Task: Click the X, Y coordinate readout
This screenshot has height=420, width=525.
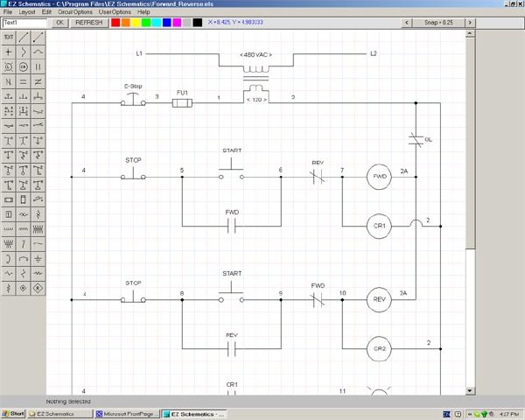Action: pyautogui.click(x=235, y=22)
